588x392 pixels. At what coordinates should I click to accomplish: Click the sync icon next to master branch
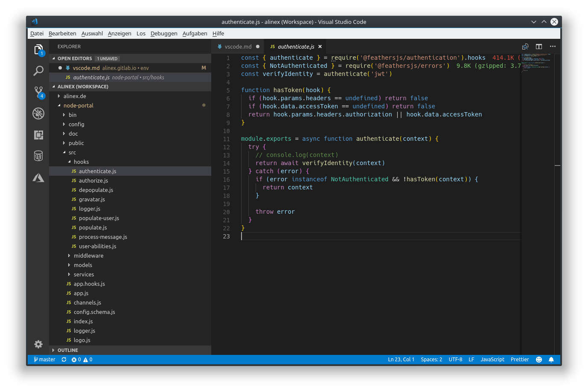64,360
